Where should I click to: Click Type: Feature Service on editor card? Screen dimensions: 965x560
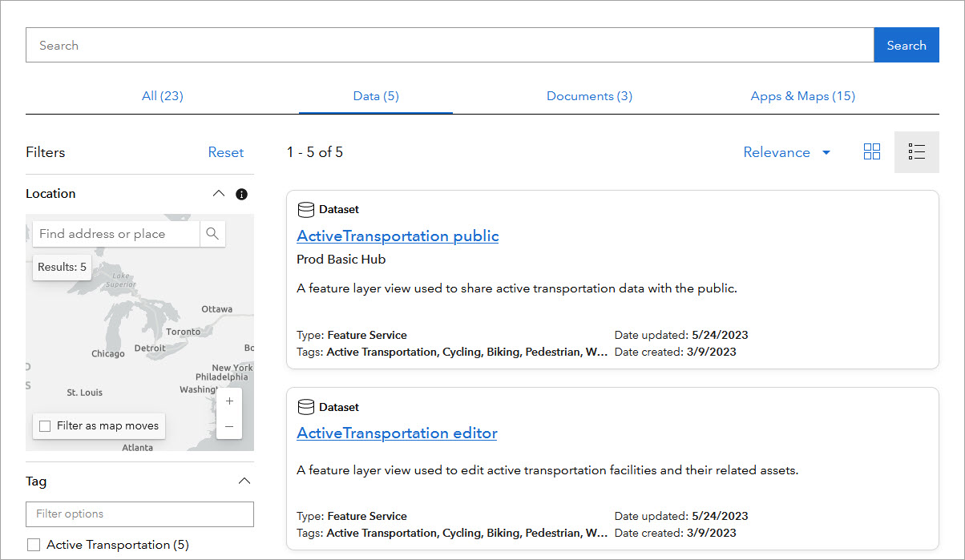pyautogui.click(x=352, y=516)
